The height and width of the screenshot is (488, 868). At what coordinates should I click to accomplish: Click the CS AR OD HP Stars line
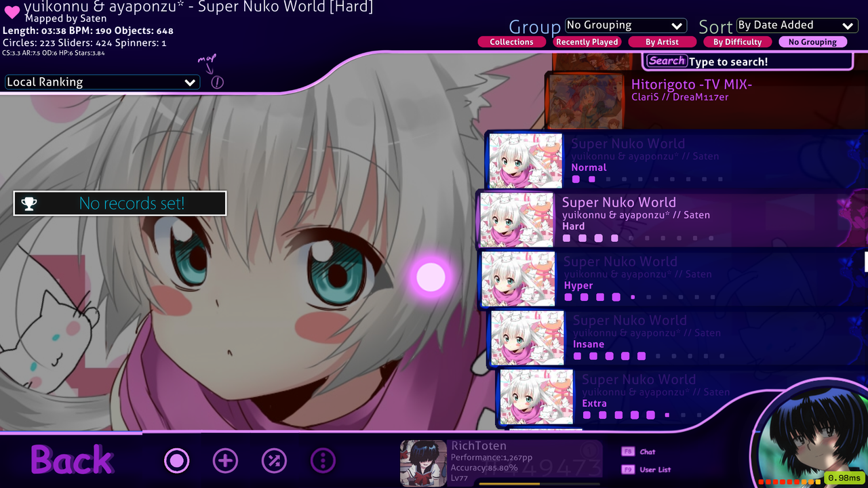tap(54, 53)
